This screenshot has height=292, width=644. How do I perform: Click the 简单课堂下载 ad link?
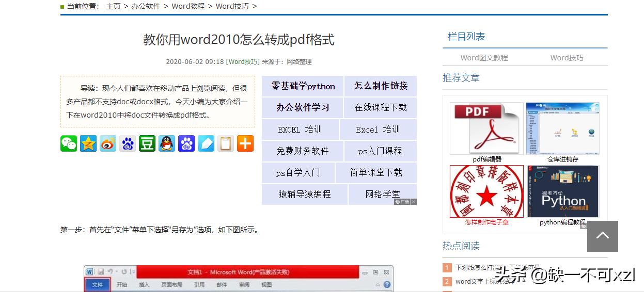click(x=376, y=173)
